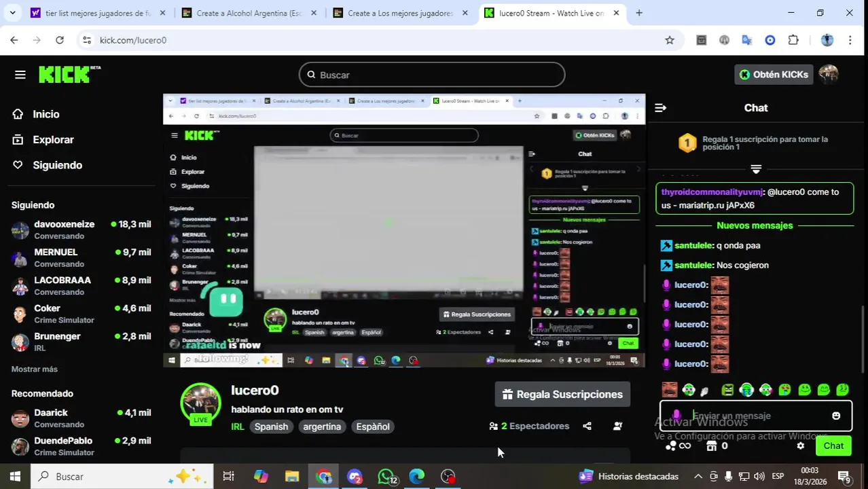Image resolution: width=868 pixels, height=489 pixels.
Task: Click the Obtén KICKs button
Action: click(x=774, y=75)
